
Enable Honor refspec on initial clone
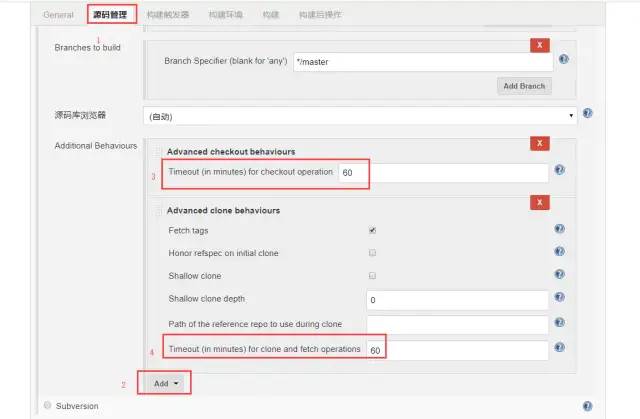(372, 253)
